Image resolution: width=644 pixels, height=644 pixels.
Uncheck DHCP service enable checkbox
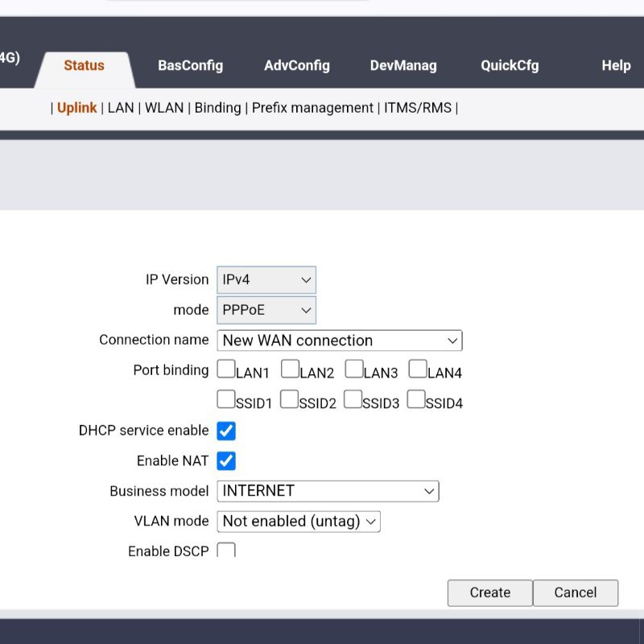tap(226, 431)
